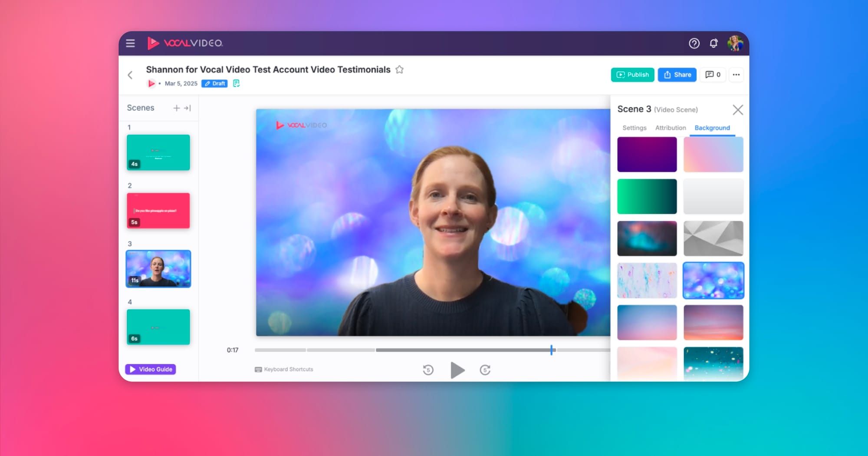The height and width of the screenshot is (456, 868).
Task: Add a new scene with the plus icon
Action: click(177, 108)
